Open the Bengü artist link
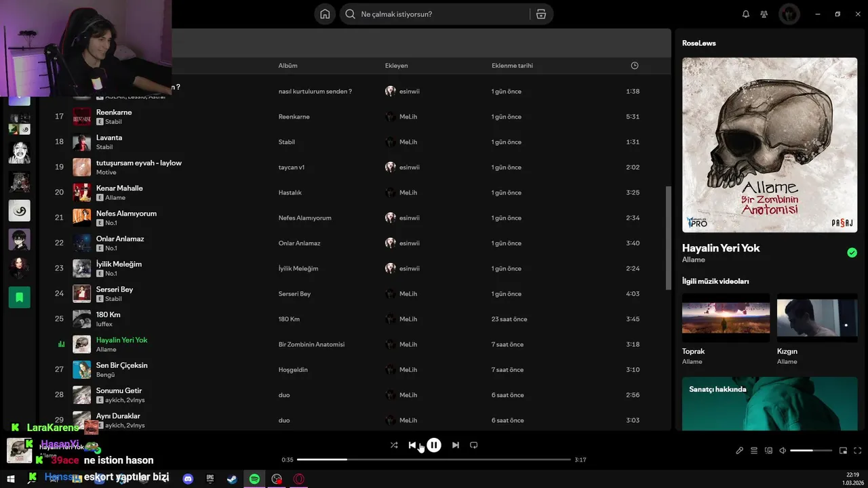This screenshot has height=488, width=868. point(105,375)
